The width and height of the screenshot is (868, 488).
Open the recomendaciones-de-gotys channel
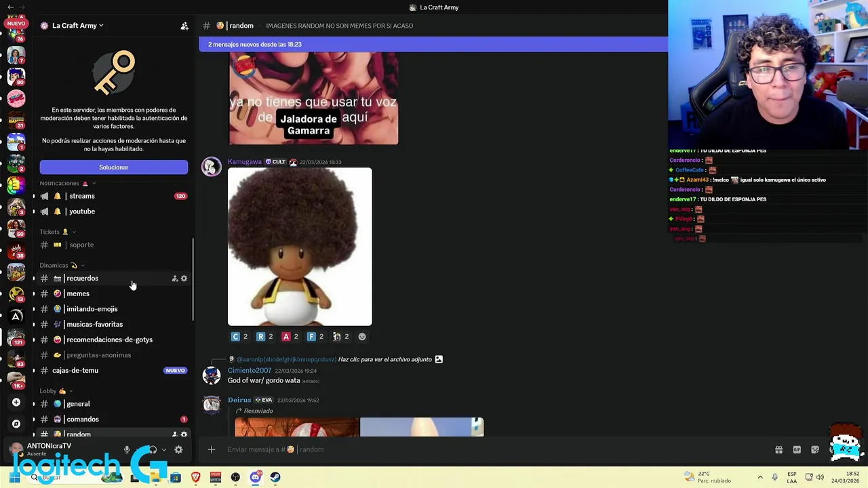click(114, 340)
